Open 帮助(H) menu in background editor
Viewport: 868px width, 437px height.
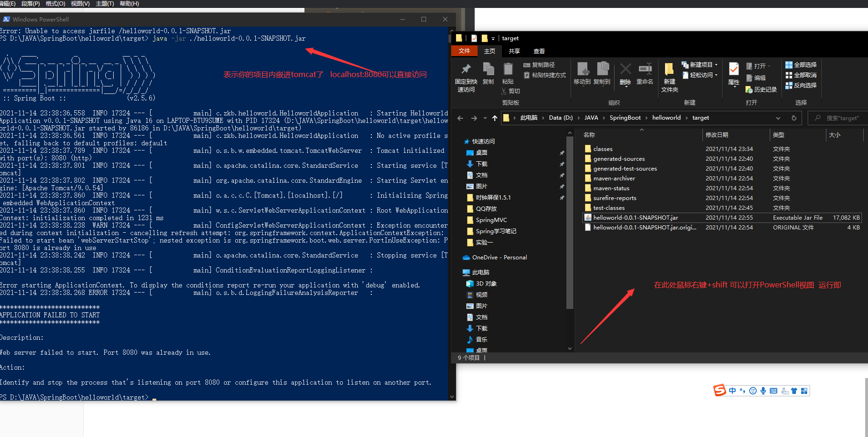[129, 4]
